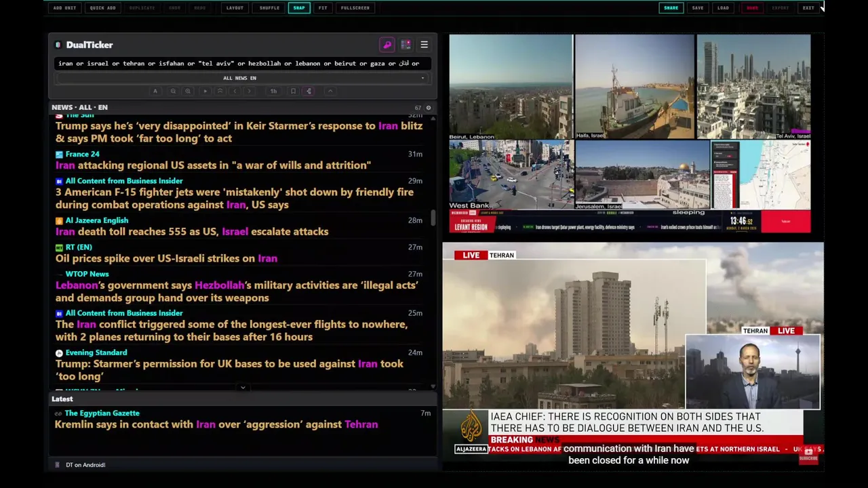Open the layout grid icon beside hamburger menu
868x488 pixels.
click(406, 45)
